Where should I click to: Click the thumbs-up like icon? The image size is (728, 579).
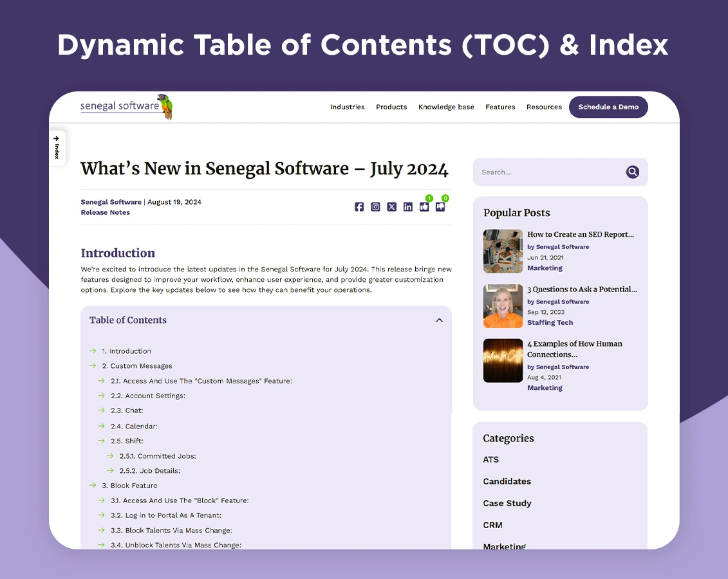click(424, 207)
